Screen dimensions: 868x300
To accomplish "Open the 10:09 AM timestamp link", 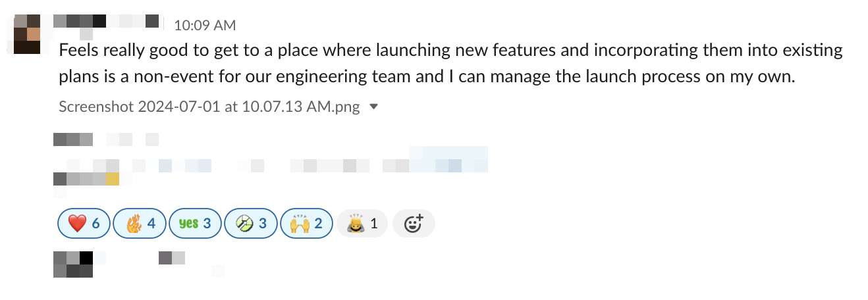I will coord(204,26).
